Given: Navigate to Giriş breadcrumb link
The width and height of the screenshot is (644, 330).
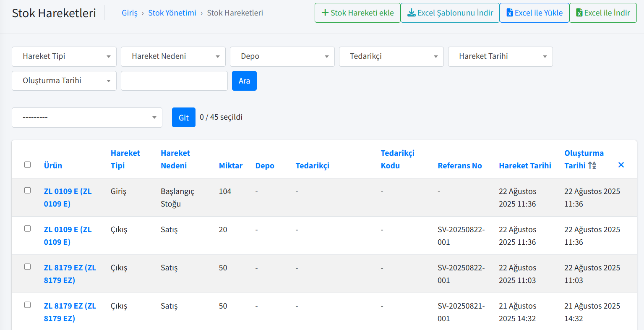Looking at the screenshot, I should click(129, 13).
